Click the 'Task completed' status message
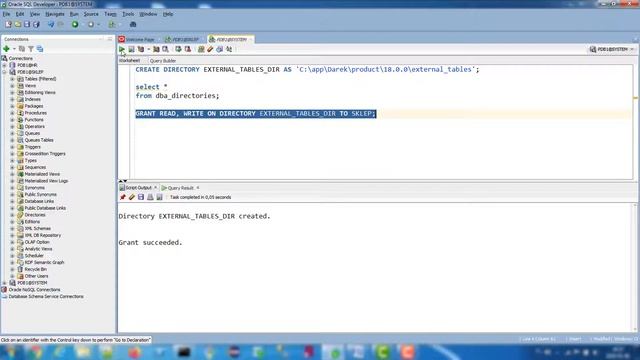This screenshot has width=640, height=360. coord(200,197)
